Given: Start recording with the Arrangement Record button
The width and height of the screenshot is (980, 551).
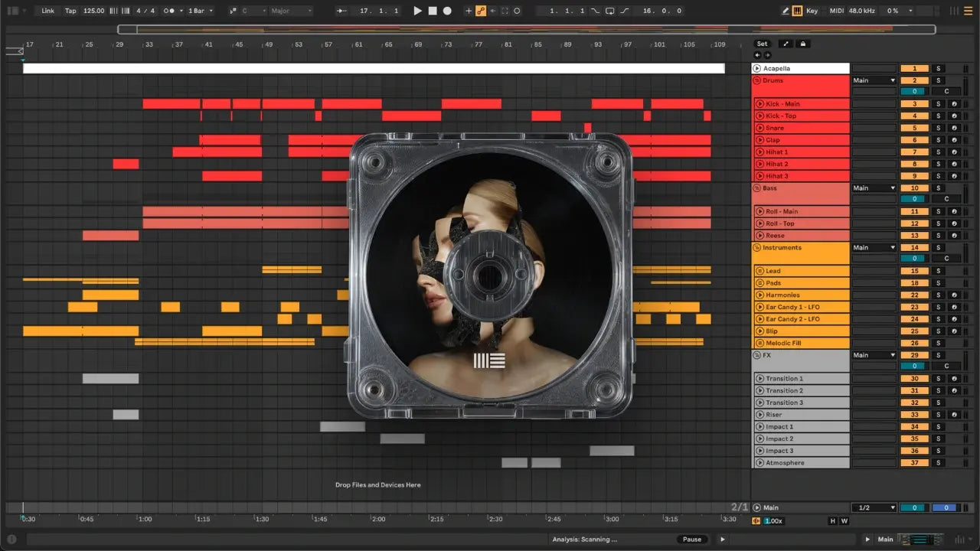Looking at the screenshot, I should click(447, 11).
